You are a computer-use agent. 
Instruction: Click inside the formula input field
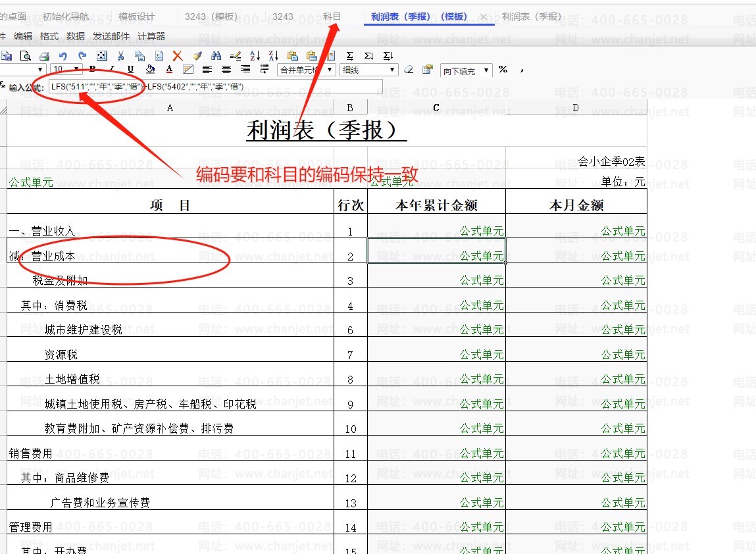pos(216,87)
